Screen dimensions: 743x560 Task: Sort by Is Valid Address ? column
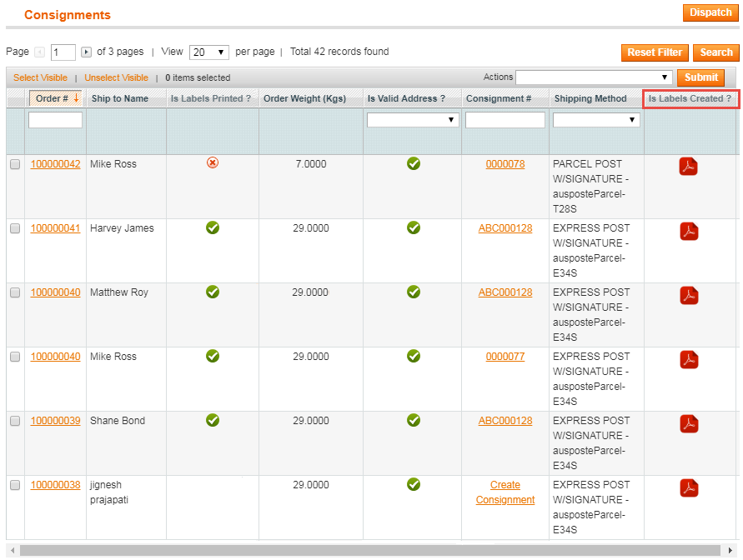point(407,98)
